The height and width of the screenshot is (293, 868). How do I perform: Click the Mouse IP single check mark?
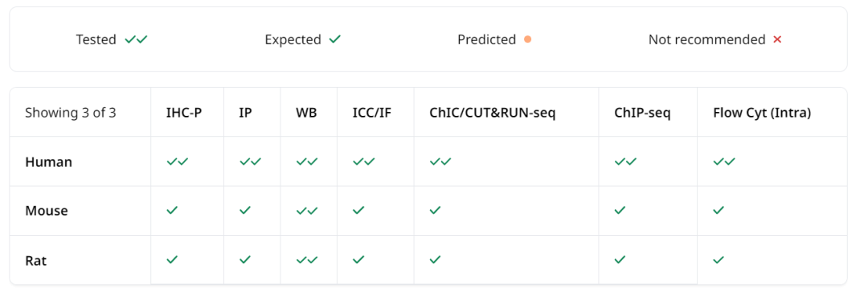(245, 210)
